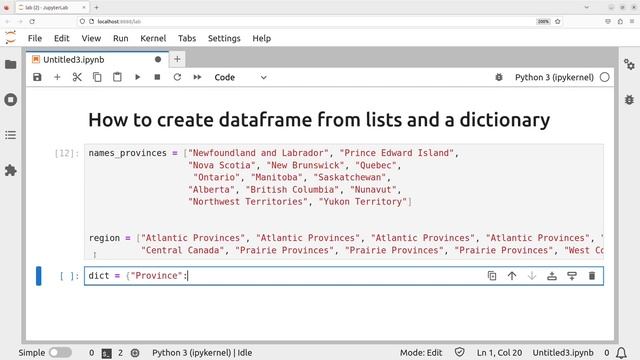
Task: Move the active cell down
Action: pos(532,276)
